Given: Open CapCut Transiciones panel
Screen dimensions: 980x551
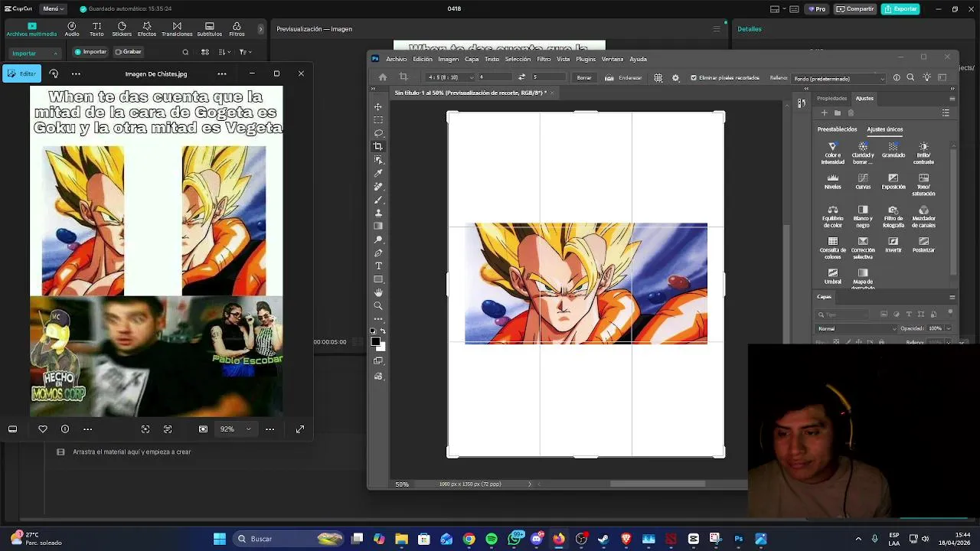Looking at the screenshot, I should pyautogui.click(x=177, y=29).
